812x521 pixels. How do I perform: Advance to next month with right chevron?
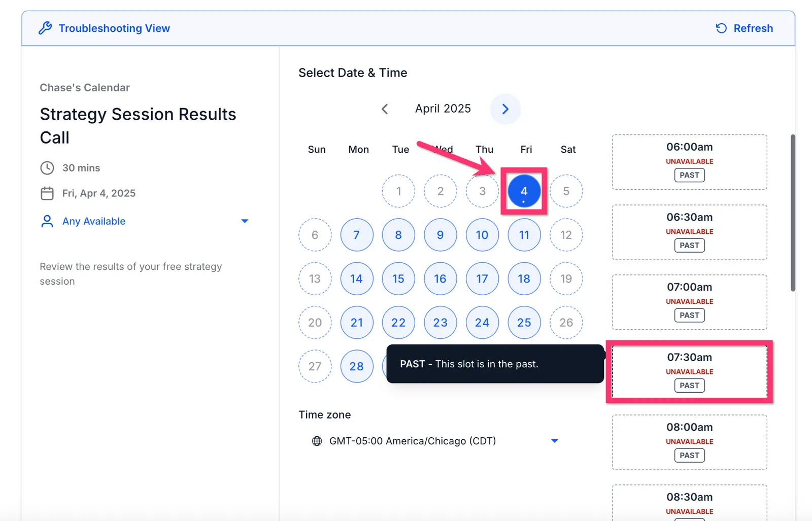(505, 109)
